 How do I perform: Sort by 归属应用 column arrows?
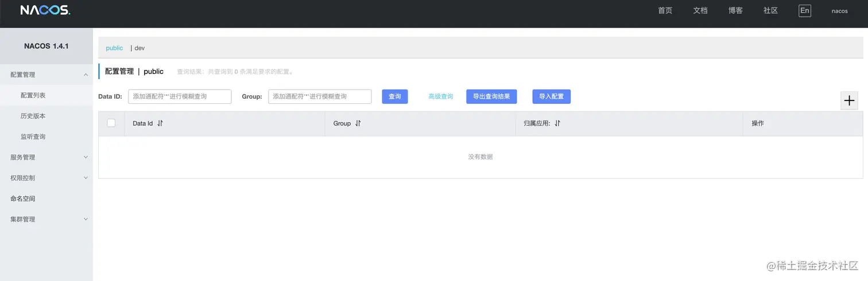pyautogui.click(x=557, y=123)
